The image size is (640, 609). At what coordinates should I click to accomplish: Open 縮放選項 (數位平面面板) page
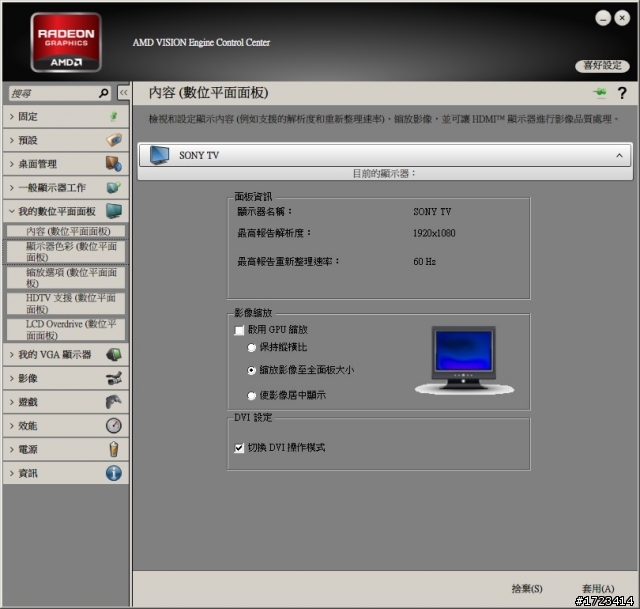tap(66, 278)
